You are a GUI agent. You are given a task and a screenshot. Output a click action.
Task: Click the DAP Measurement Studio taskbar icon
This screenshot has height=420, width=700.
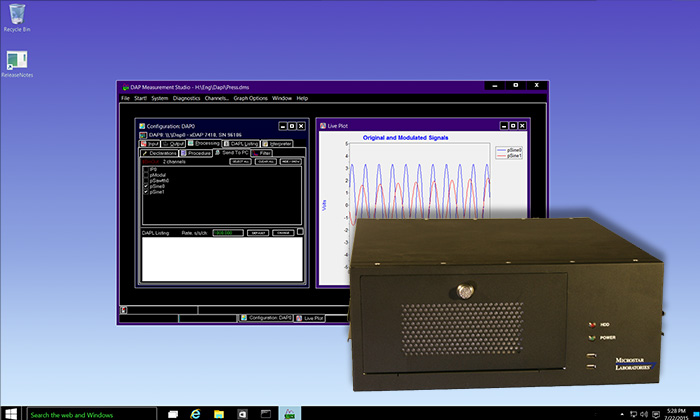(288, 413)
